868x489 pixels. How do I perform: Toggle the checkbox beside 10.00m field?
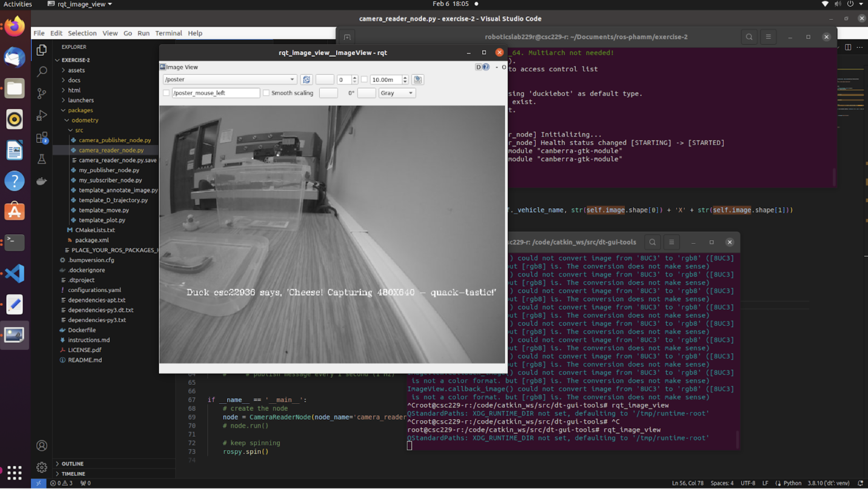[364, 79]
